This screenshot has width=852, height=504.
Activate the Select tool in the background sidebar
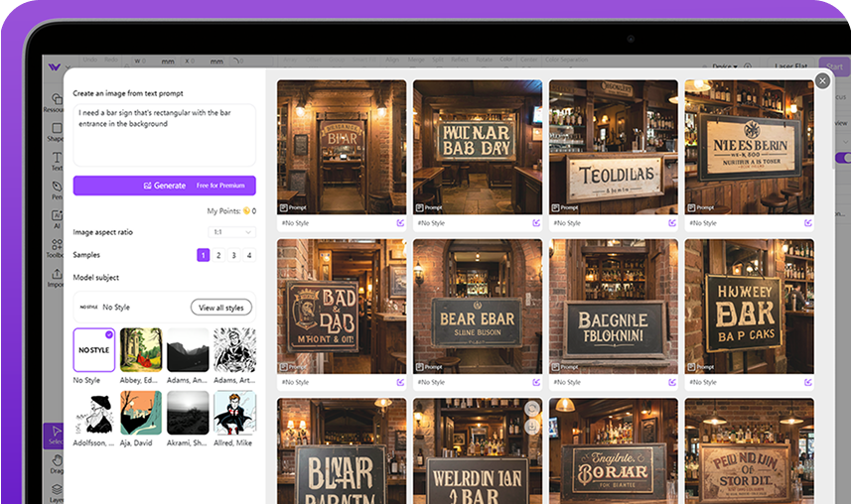coord(55,435)
